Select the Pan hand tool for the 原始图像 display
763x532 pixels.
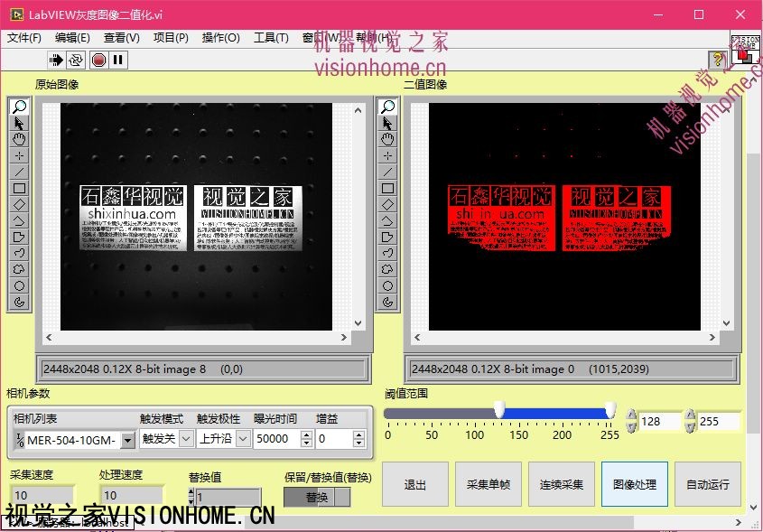pyautogui.click(x=19, y=139)
